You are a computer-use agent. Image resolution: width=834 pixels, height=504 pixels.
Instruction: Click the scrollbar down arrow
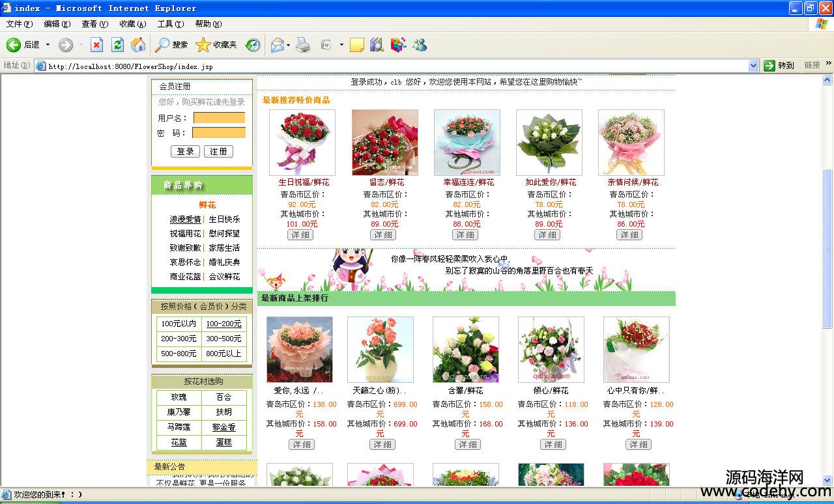tap(828, 481)
